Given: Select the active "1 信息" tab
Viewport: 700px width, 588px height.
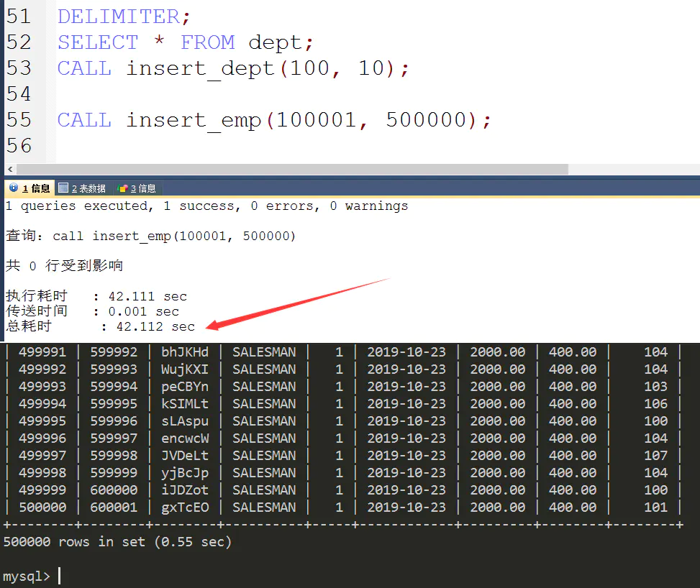Looking at the screenshot, I should [x=29, y=188].
